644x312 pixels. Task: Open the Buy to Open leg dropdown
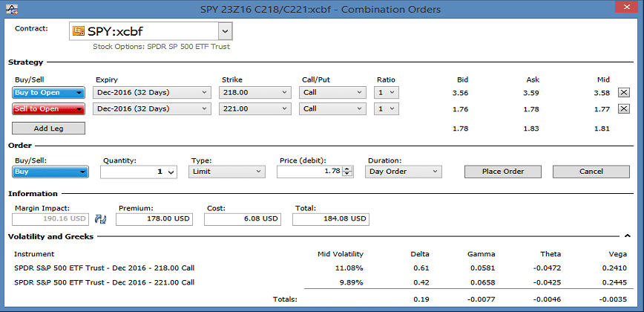(49, 93)
